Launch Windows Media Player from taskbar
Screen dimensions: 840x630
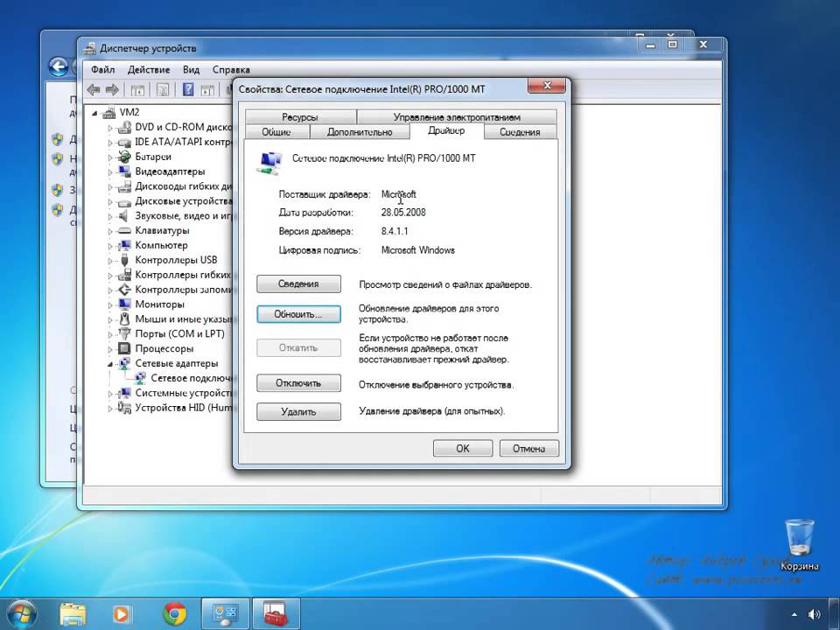tap(121, 614)
